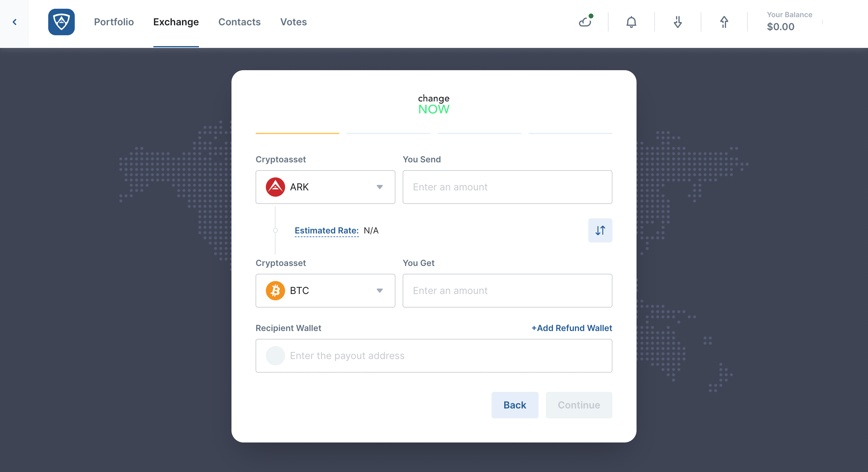Click the You Send amount input field
This screenshot has height=472, width=868.
pyautogui.click(x=508, y=186)
